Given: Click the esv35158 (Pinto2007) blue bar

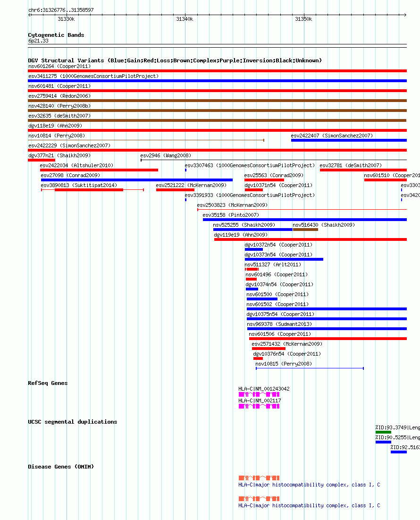Looking at the screenshot, I should coord(305,220).
